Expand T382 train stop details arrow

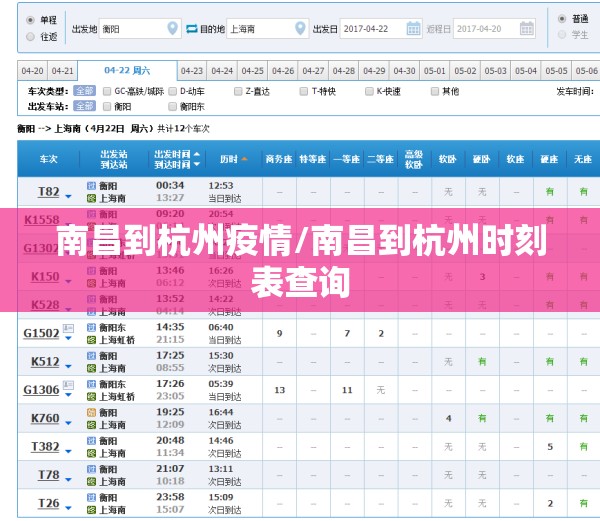coord(68,449)
